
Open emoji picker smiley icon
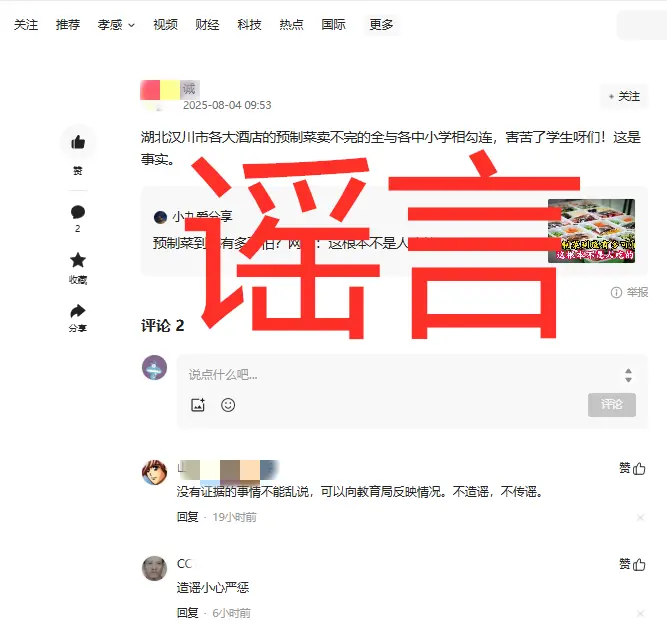(228, 405)
